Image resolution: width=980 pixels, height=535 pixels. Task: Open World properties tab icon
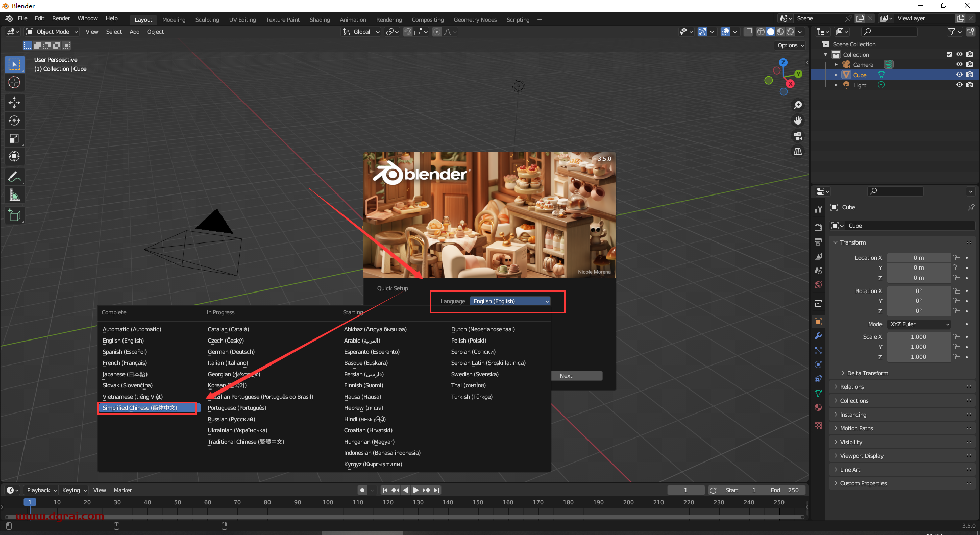[818, 285]
